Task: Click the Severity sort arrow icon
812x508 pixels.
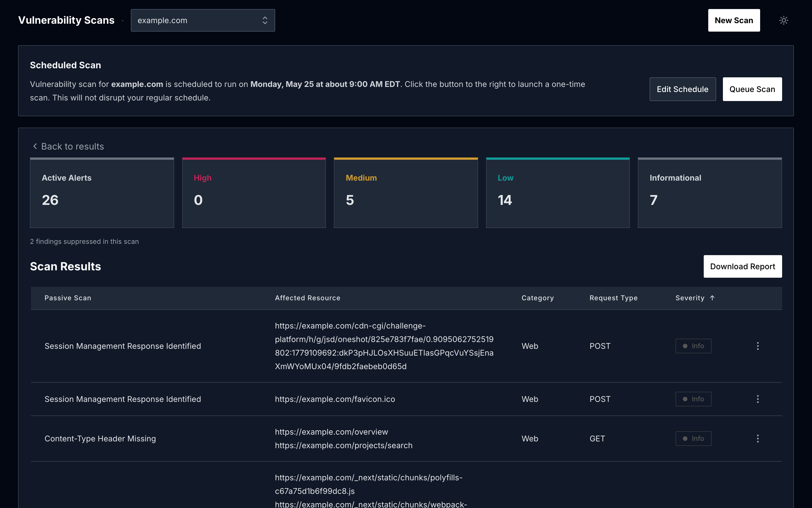Action: click(712, 298)
